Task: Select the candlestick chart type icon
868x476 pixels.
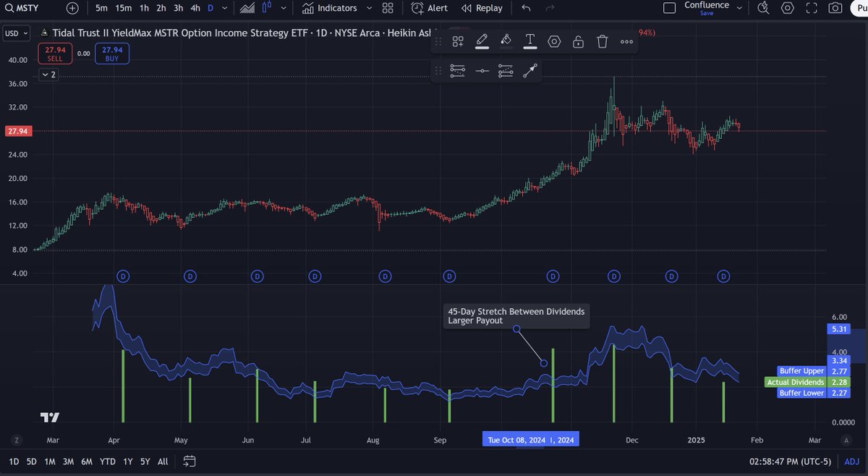Action: click(x=267, y=8)
